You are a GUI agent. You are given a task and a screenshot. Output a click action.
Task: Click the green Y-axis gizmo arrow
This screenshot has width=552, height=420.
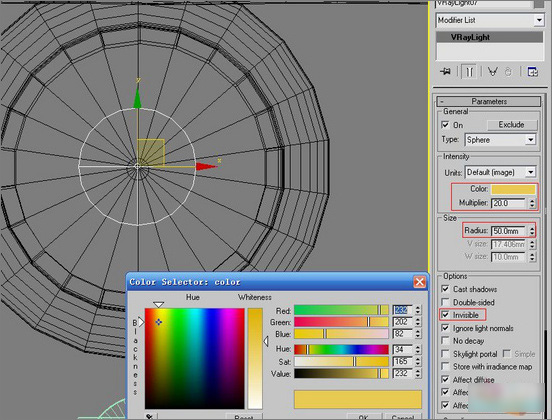point(137,98)
